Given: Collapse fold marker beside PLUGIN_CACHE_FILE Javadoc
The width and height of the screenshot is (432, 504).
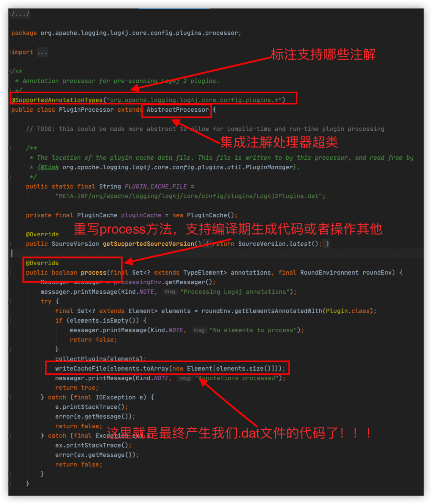Looking at the screenshot, I should (10, 149).
